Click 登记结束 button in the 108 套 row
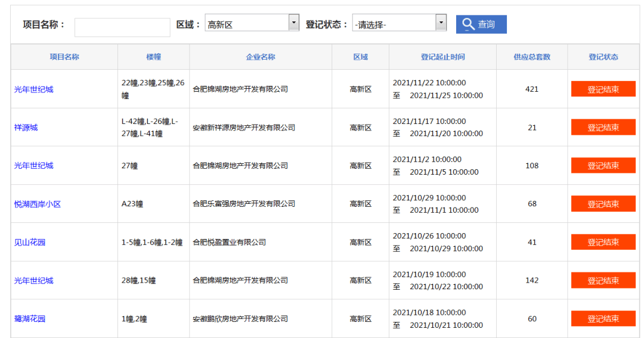644x338 pixels. (603, 166)
